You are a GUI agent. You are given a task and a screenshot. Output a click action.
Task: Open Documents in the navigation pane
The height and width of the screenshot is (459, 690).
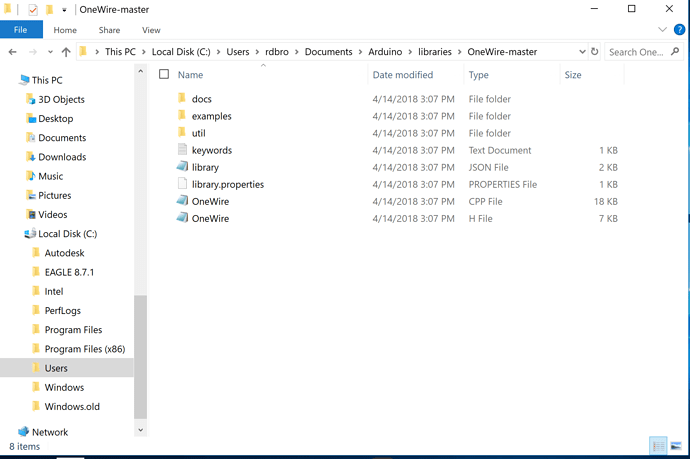click(x=62, y=138)
